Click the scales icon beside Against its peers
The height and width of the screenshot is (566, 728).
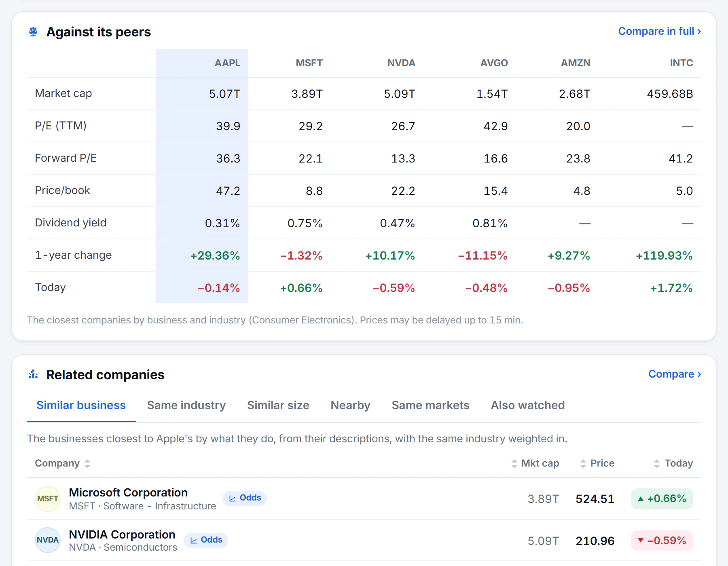pyautogui.click(x=33, y=32)
